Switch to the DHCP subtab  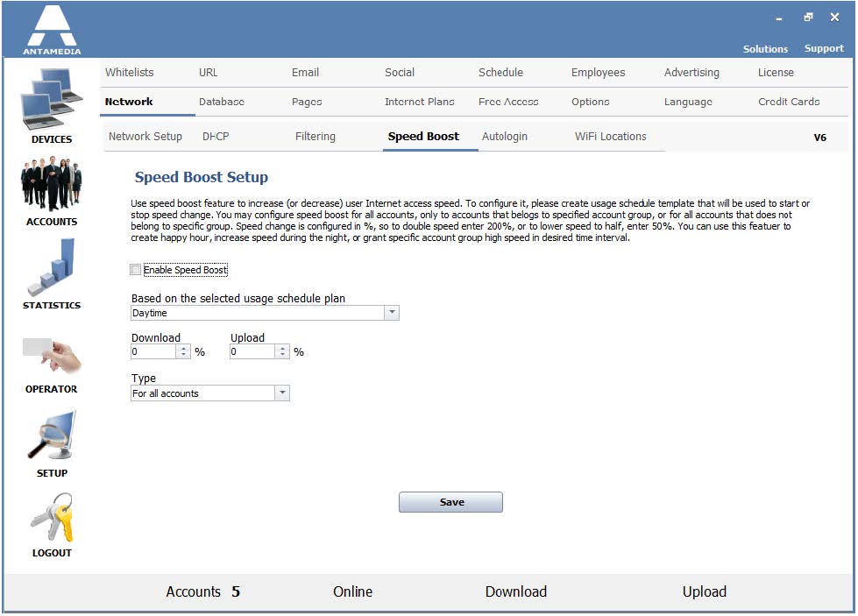(x=216, y=136)
